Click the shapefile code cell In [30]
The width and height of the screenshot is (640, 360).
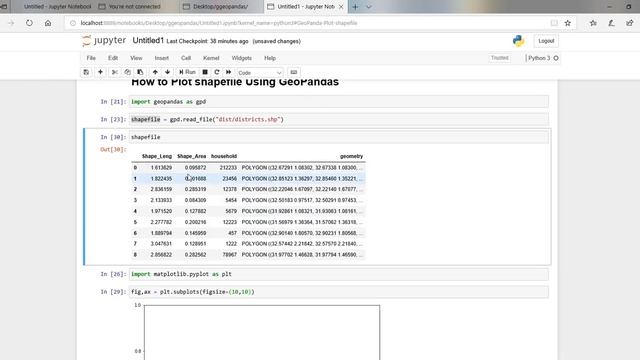tap(339, 137)
